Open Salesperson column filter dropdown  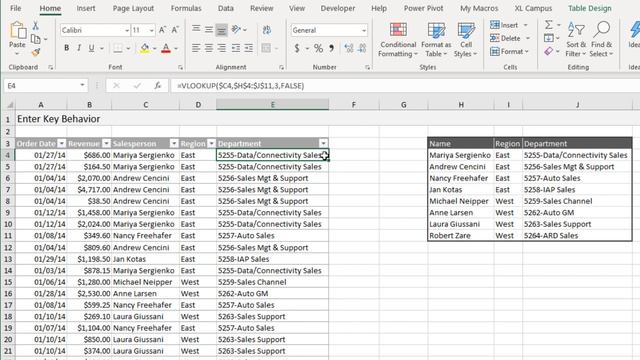(x=174, y=143)
